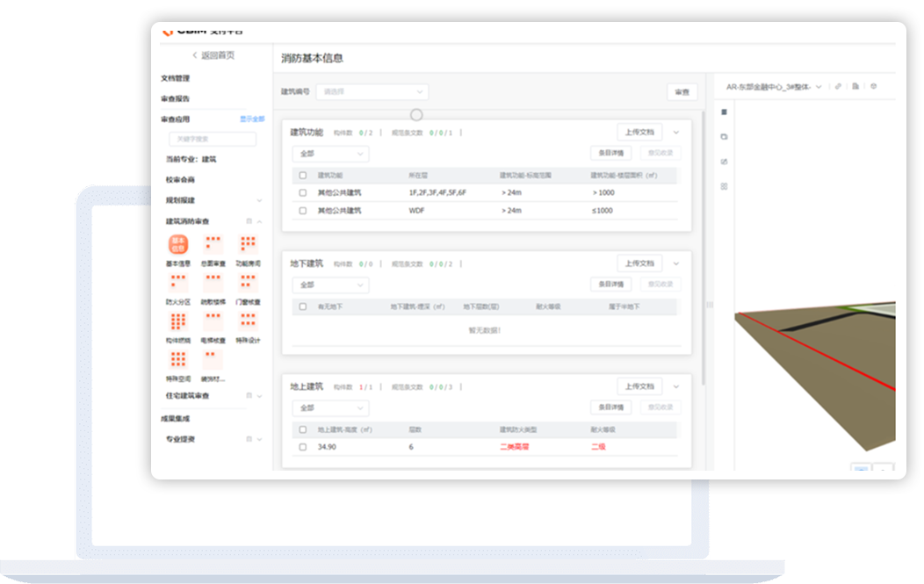Click the sidebar keyword search field
Screen dimensions: 924x584
click(x=212, y=139)
